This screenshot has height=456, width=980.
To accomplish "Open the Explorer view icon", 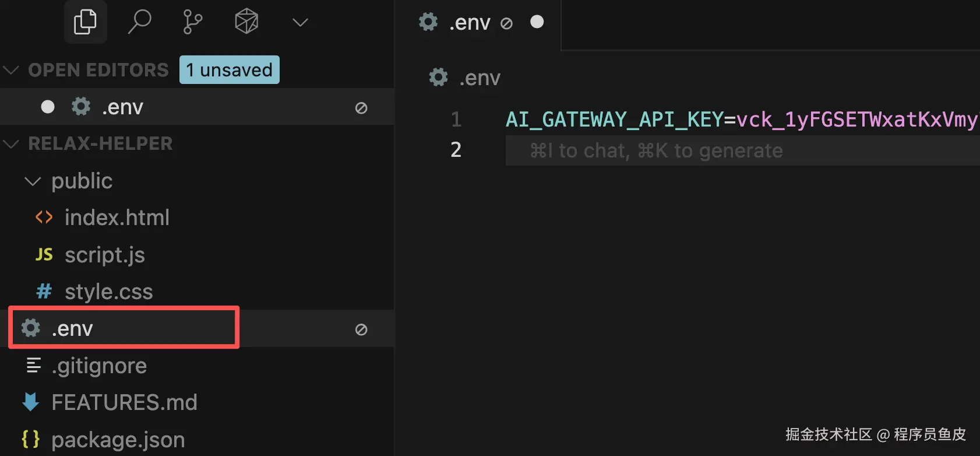I will coord(85,22).
